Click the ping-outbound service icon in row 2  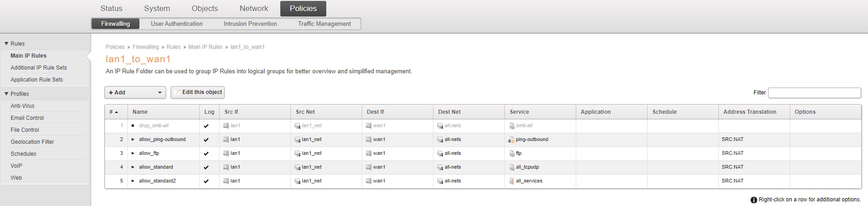click(511, 140)
